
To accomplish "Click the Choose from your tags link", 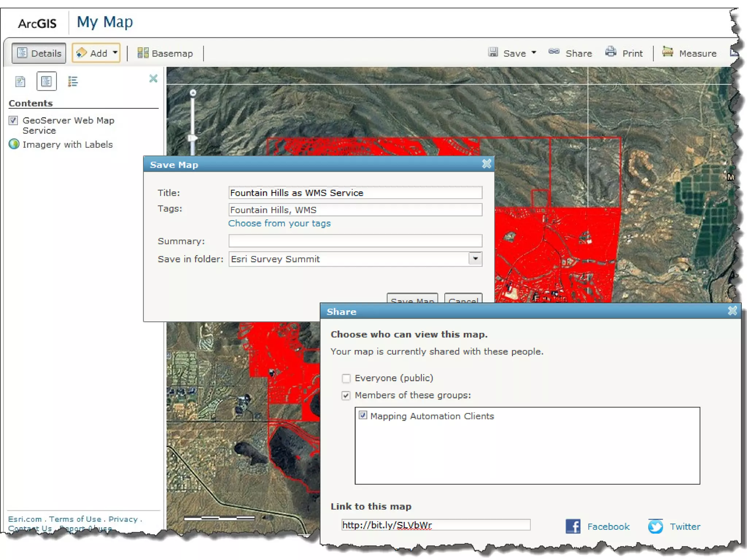I will [x=279, y=223].
